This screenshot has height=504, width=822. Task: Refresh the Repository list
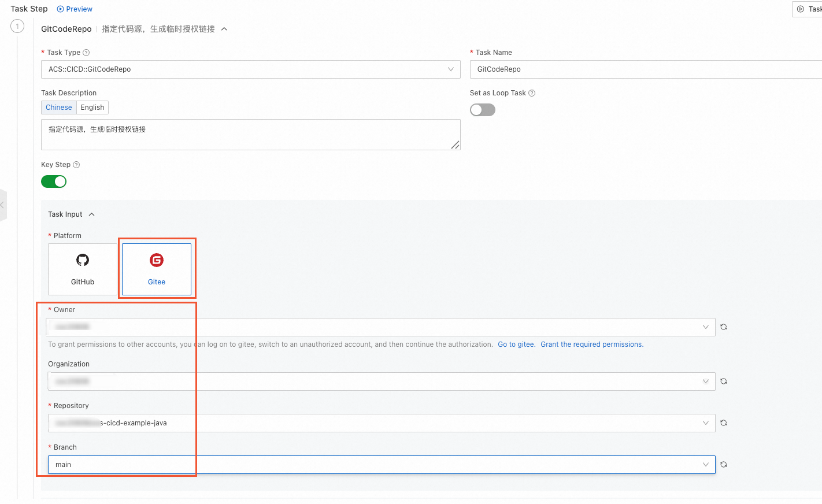(724, 423)
